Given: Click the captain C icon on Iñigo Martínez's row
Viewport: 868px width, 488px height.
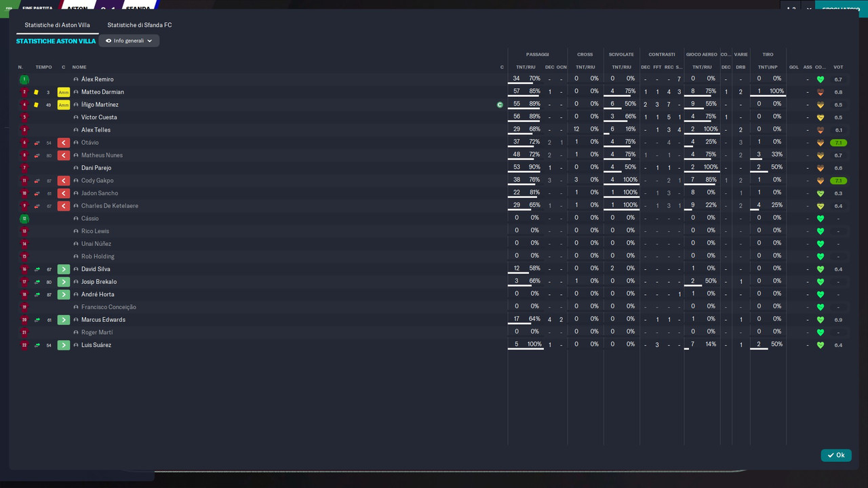Looking at the screenshot, I should click(500, 105).
